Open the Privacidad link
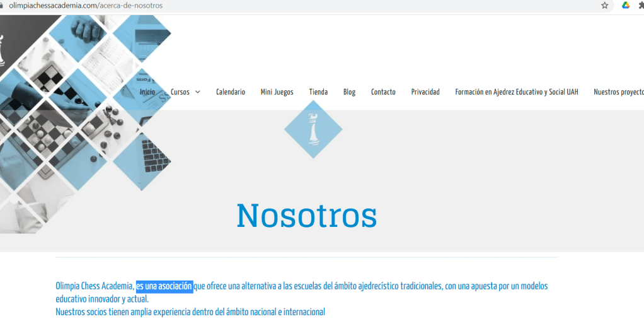This screenshot has height=324, width=644. coord(425,92)
